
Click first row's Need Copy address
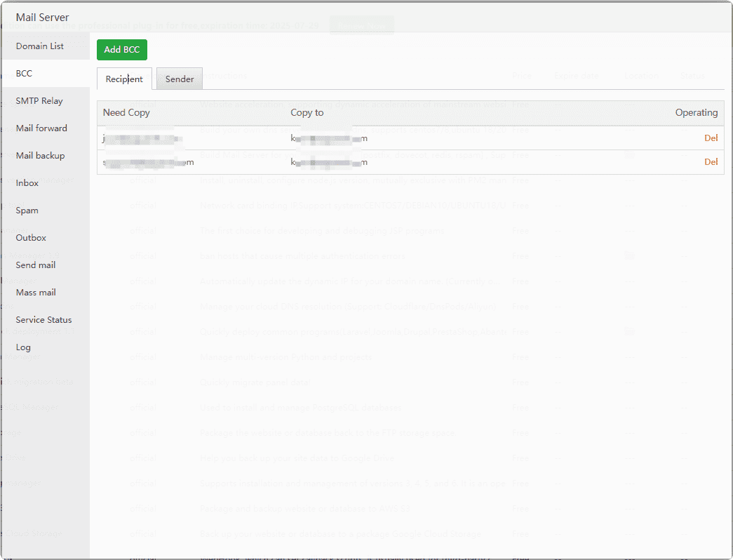tap(142, 138)
